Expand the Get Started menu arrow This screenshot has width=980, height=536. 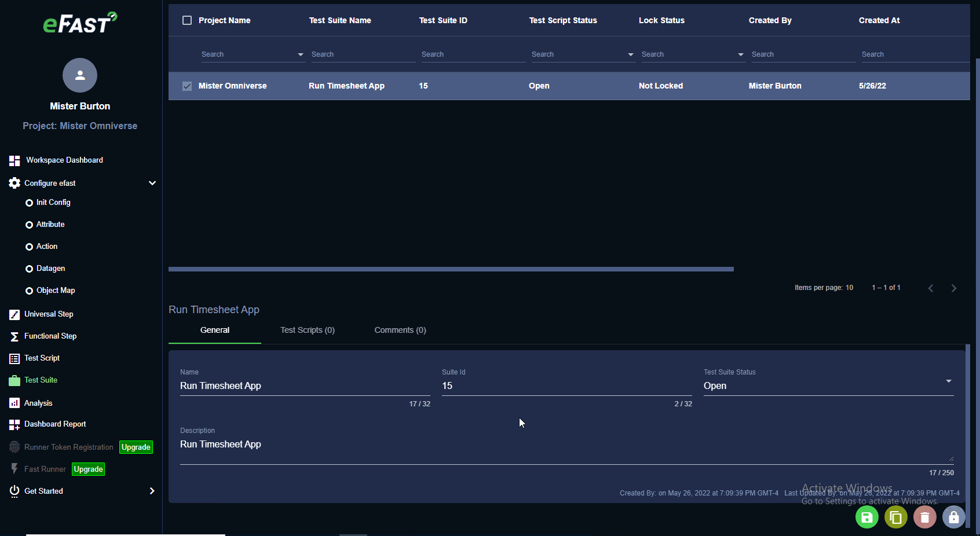pos(152,491)
